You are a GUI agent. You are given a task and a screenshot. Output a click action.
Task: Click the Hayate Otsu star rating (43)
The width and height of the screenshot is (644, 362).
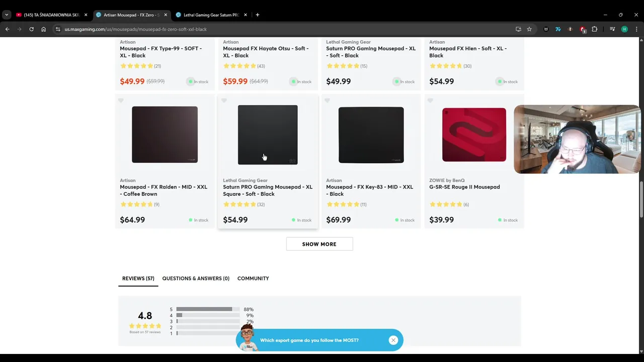pyautogui.click(x=244, y=66)
